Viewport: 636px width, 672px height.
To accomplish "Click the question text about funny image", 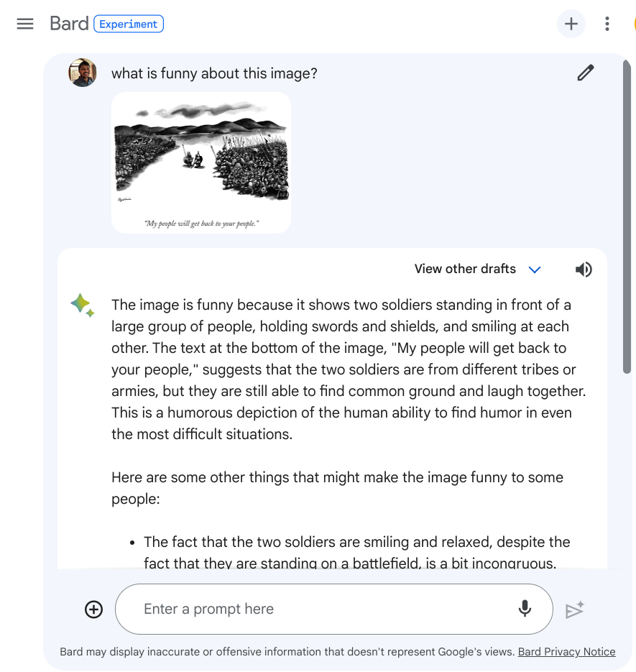I will (x=214, y=73).
